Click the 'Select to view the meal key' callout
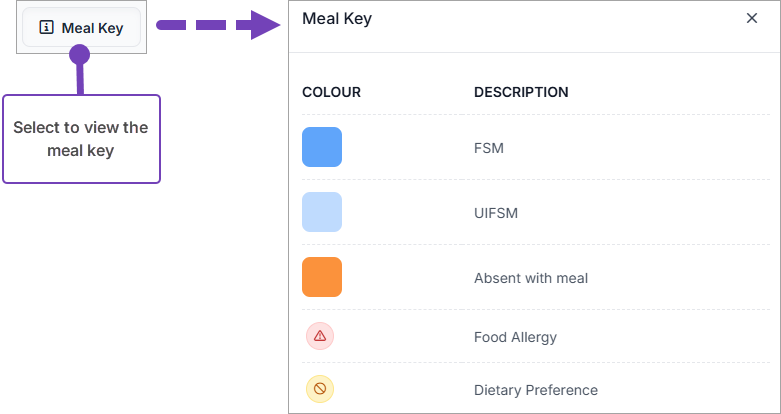 pyautogui.click(x=81, y=139)
